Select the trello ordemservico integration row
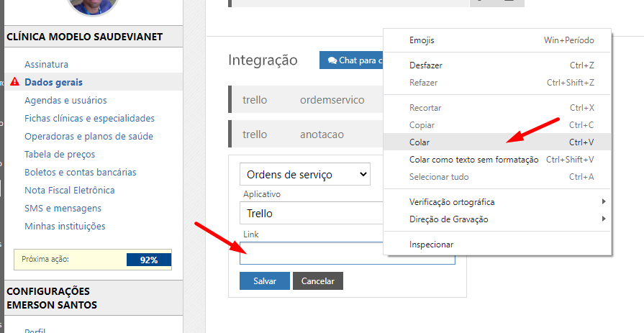Viewport: 644px width, 333px height. (306, 99)
